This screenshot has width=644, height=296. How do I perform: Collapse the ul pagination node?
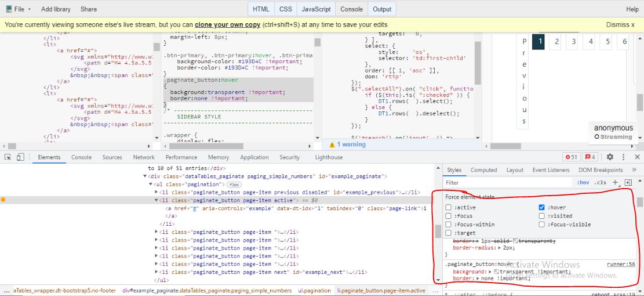point(151,184)
